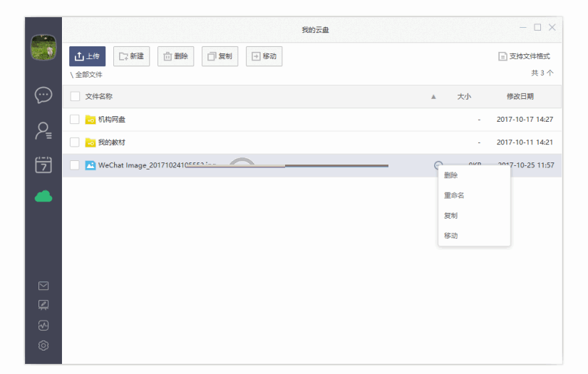The image size is (588, 374).
Task: Click the 新建 new folder button
Action: (x=131, y=56)
